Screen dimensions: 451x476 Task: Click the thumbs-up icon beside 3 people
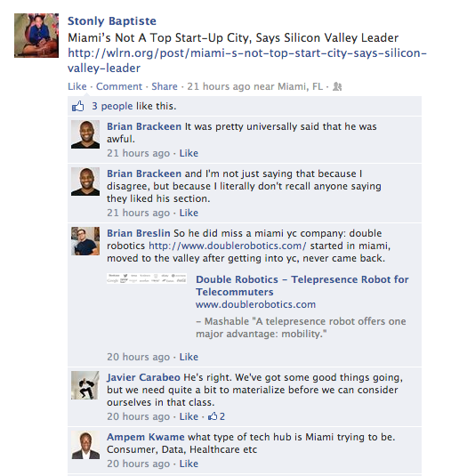coord(77,106)
